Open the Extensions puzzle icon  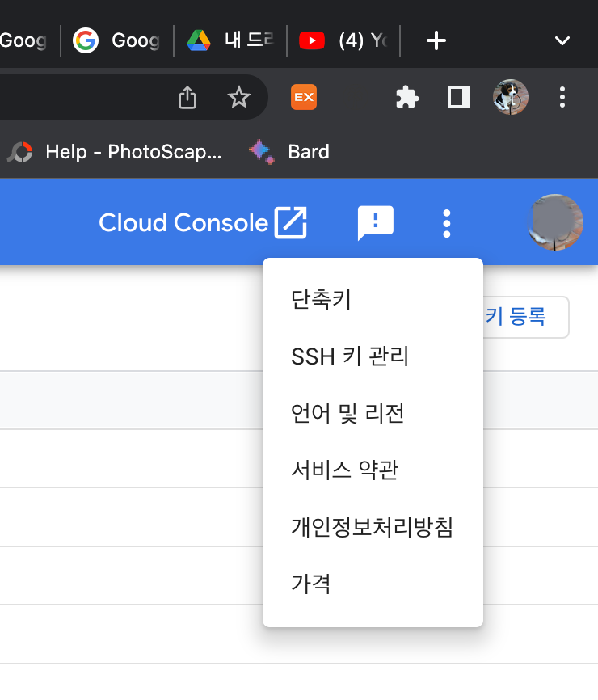(407, 97)
